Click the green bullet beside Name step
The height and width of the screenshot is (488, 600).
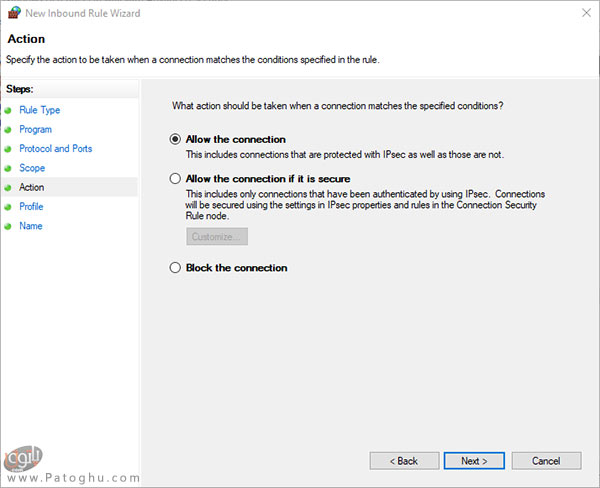coord(8,226)
